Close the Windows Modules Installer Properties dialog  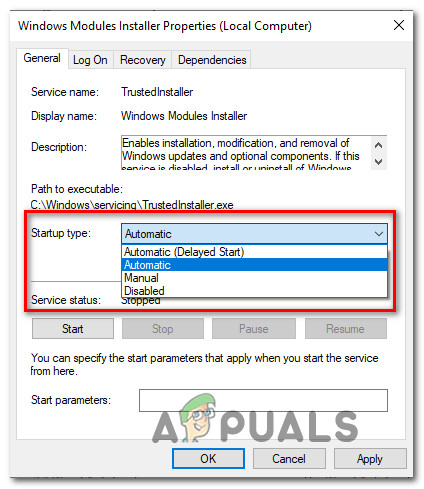coord(399,25)
